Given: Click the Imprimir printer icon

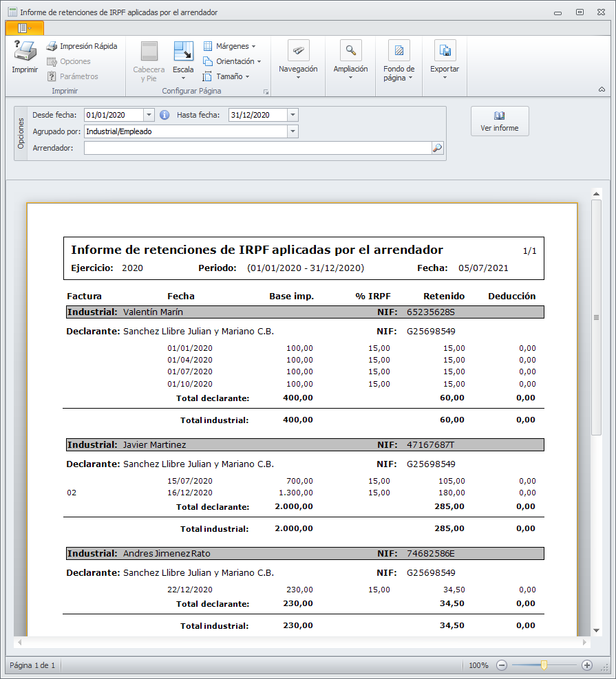Looking at the screenshot, I should click(25, 51).
